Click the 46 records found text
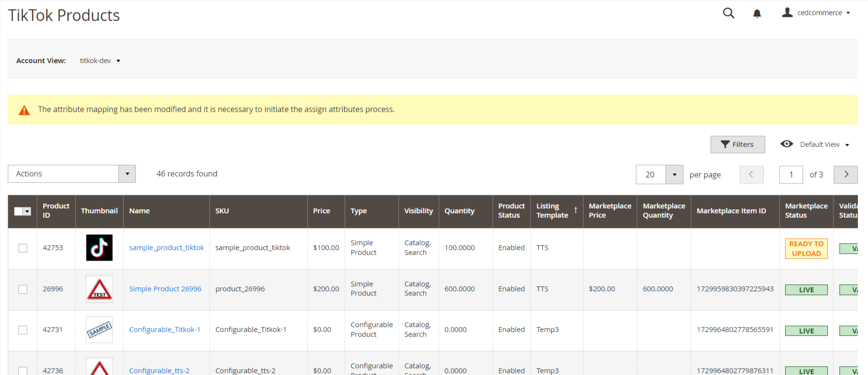Viewport: 868px width, 375px height. [187, 174]
